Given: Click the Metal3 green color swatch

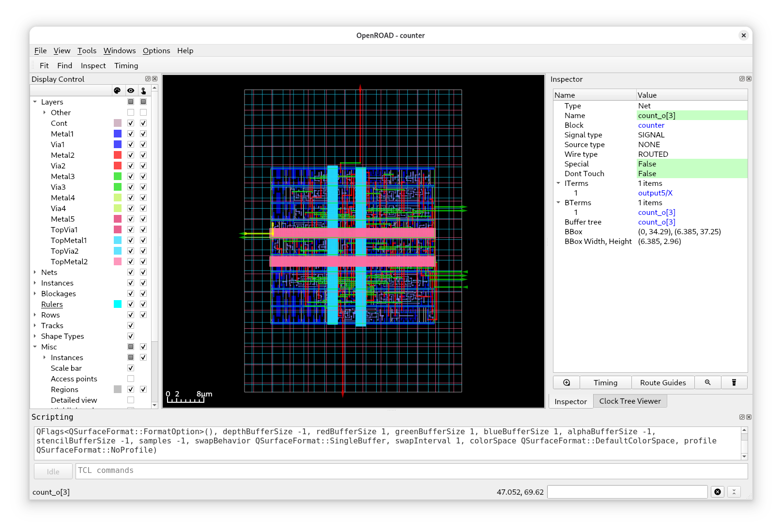Looking at the screenshot, I should (118, 177).
